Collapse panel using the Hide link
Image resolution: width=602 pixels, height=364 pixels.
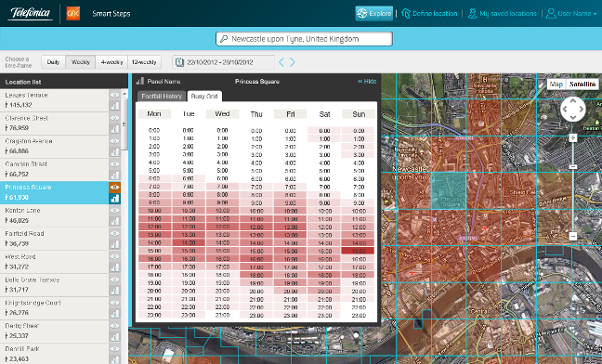pos(367,82)
